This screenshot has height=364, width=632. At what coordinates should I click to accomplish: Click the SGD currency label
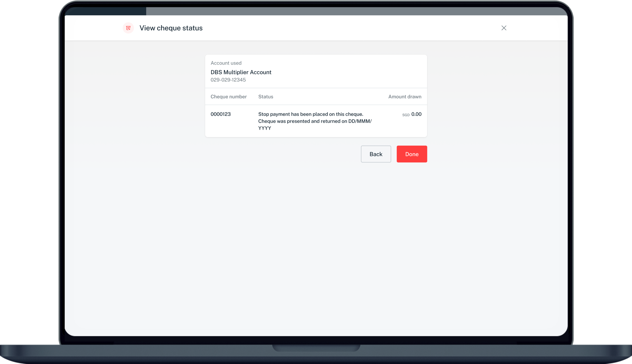click(406, 115)
